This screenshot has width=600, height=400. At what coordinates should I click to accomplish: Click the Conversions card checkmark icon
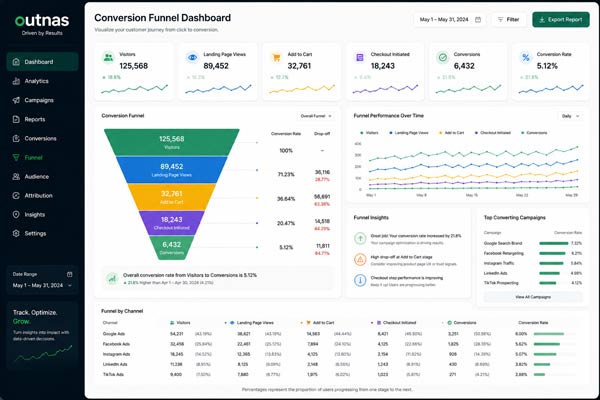coord(443,57)
